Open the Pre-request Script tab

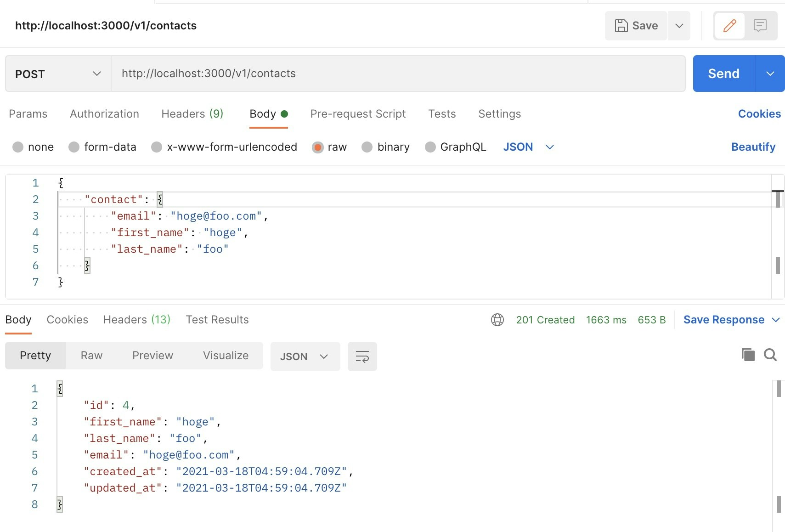[358, 114]
